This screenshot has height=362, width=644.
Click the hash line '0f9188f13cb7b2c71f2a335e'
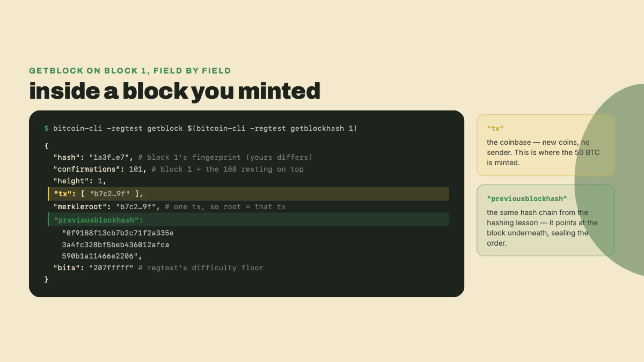(118, 233)
